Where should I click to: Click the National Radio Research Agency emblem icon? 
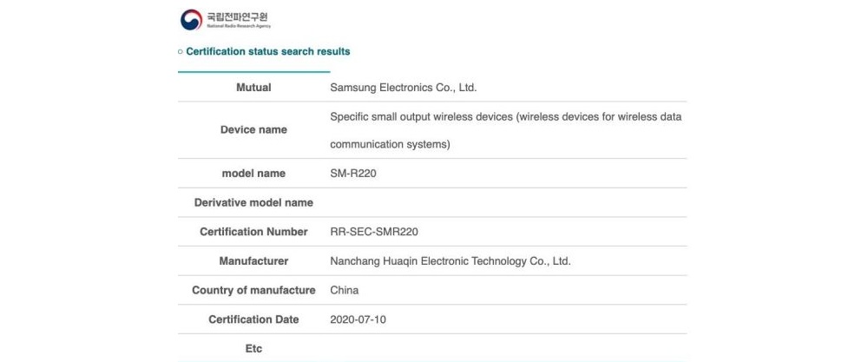click(190, 20)
